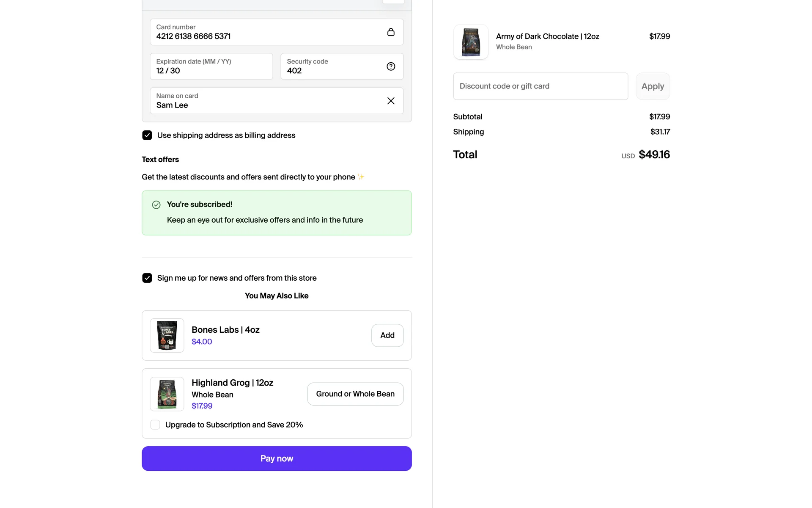Click the Army of Dark Chocolate thumbnail
This screenshot has height=508, width=812.
click(471, 42)
